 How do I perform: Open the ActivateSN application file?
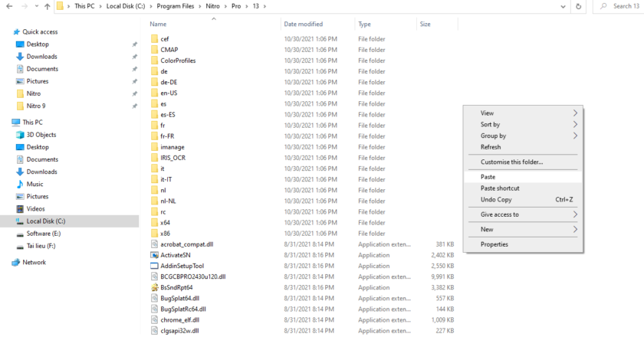[176, 254]
